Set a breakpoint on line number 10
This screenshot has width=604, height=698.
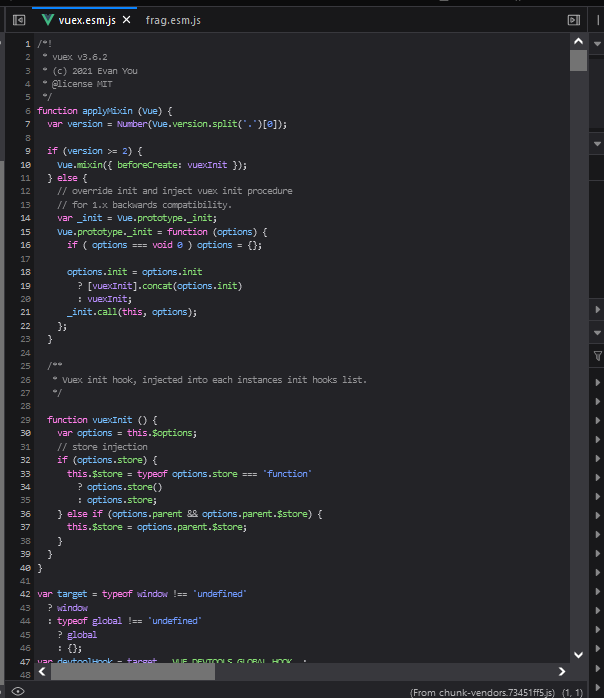(x=25, y=165)
